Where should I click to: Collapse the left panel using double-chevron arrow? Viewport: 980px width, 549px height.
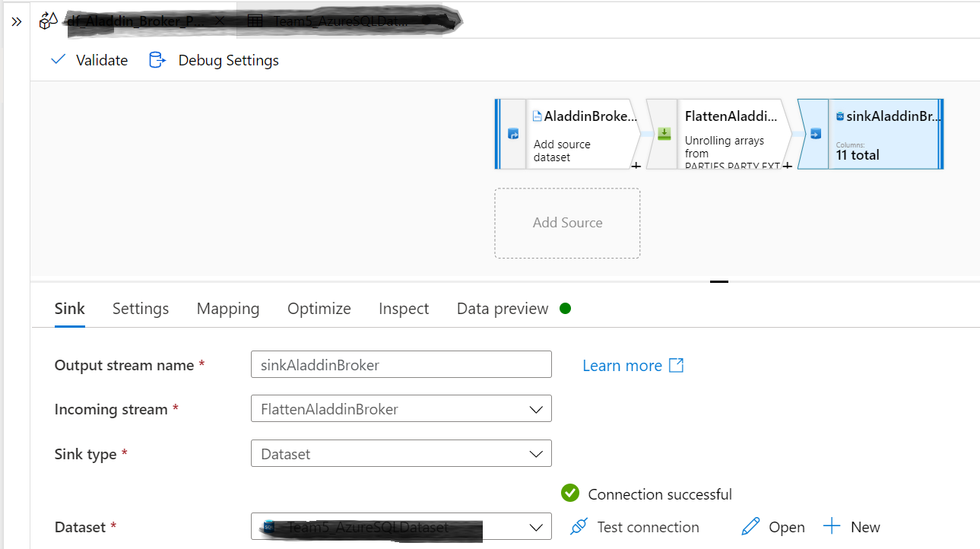pos(16,21)
